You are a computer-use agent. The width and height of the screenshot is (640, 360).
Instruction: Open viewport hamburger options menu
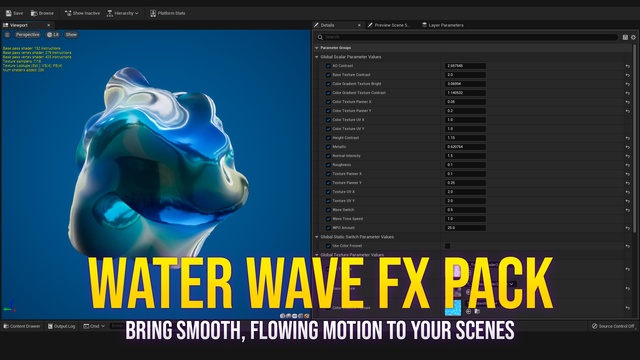coord(7,35)
